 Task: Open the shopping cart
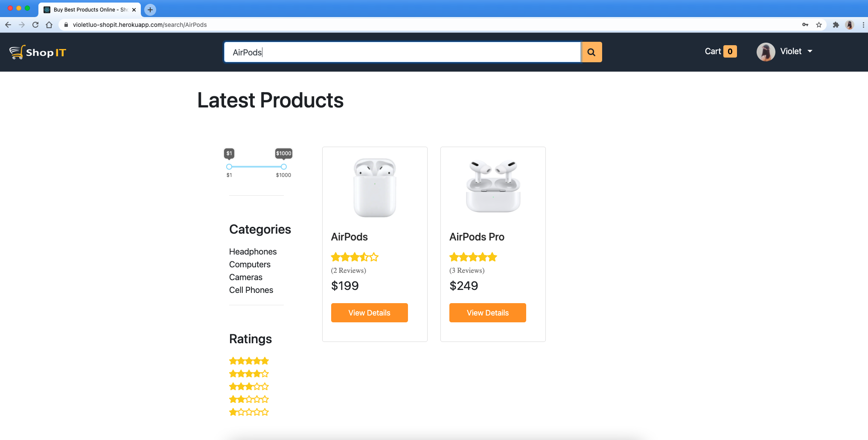720,51
